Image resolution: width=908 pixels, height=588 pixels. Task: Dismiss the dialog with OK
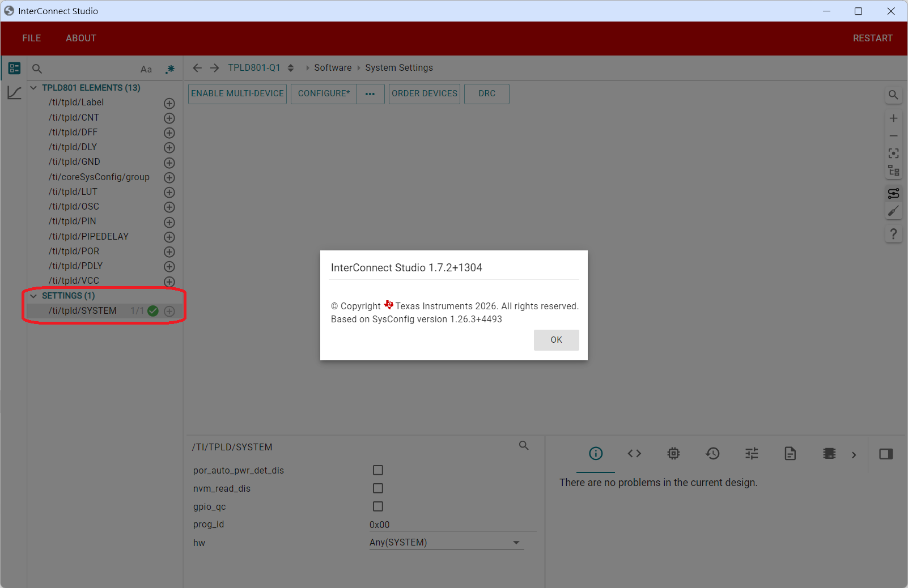[x=557, y=340]
